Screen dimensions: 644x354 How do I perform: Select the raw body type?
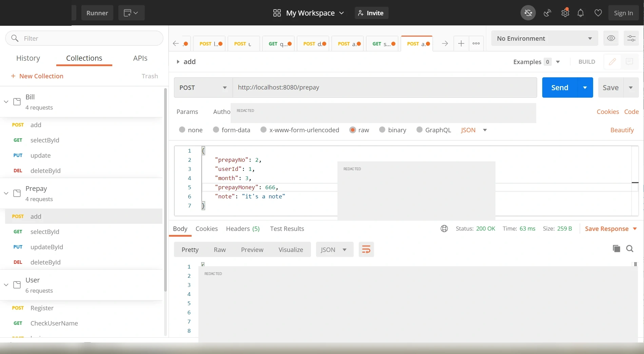pos(353,130)
